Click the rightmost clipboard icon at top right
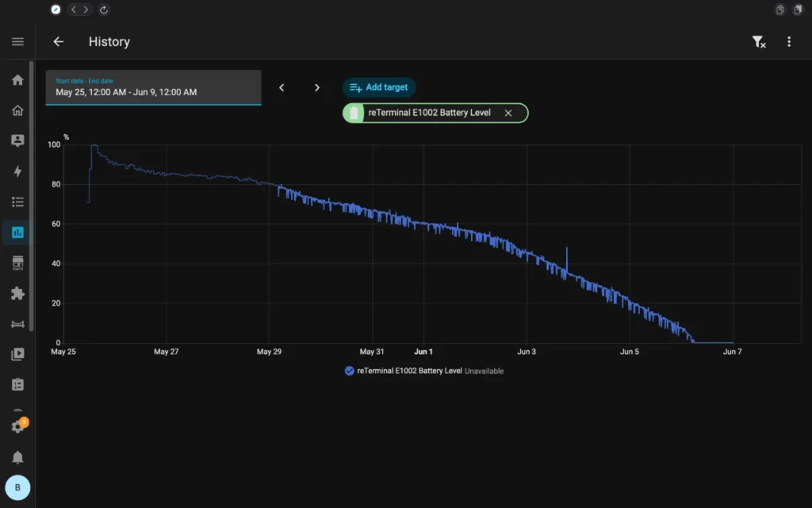 pyautogui.click(x=798, y=10)
